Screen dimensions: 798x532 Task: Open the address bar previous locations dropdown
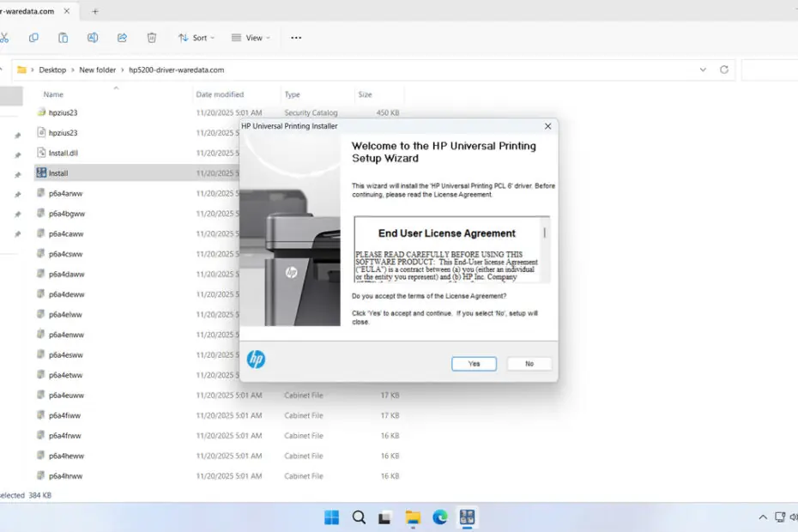point(703,70)
